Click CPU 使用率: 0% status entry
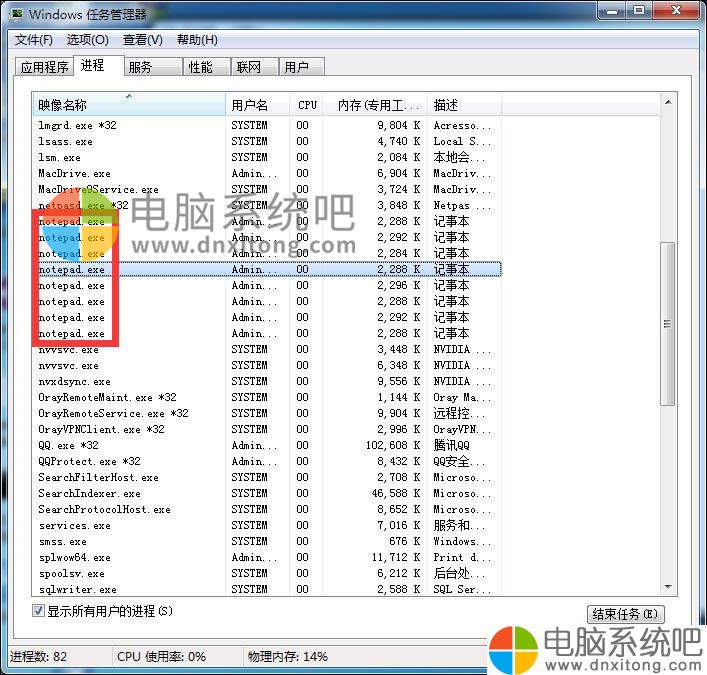The image size is (707, 675). pyautogui.click(x=161, y=656)
